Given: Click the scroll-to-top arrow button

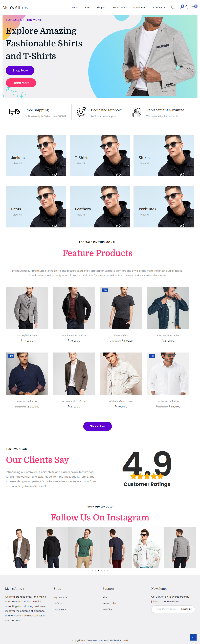Looking at the screenshot, I should click(x=193, y=637).
